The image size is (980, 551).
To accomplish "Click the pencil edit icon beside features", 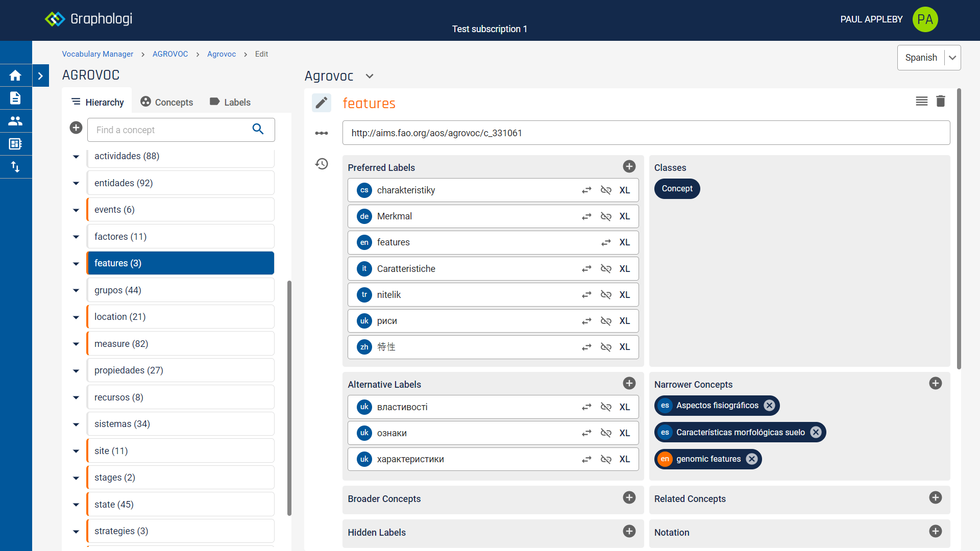I will (322, 103).
